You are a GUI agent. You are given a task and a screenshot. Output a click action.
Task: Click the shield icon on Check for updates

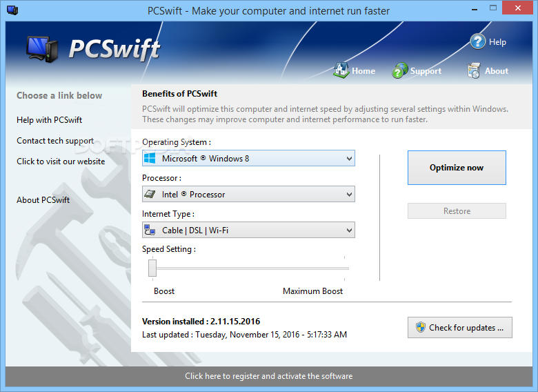pos(420,327)
